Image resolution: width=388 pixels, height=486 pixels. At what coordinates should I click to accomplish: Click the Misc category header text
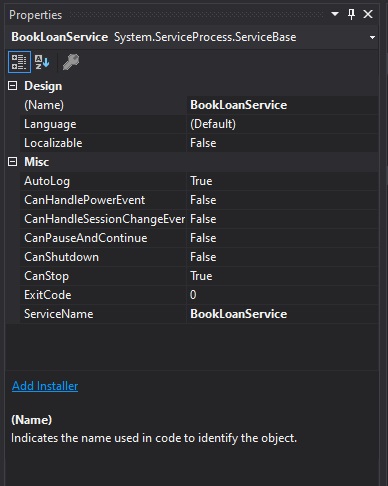[36, 162]
